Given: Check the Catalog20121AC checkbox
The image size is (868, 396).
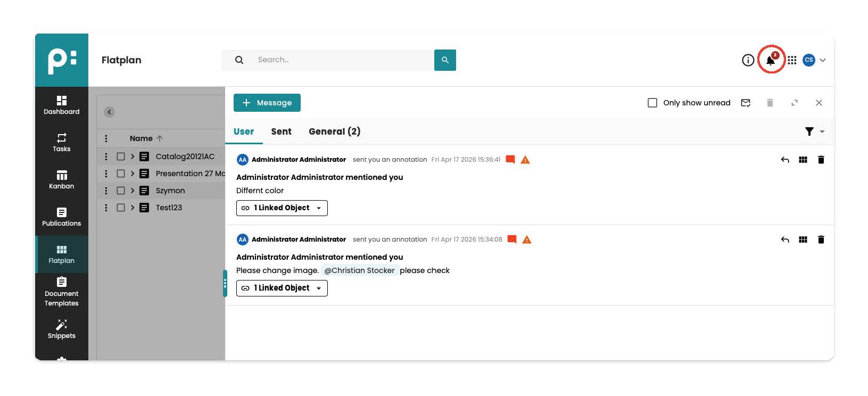Looking at the screenshot, I should coord(121,156).
